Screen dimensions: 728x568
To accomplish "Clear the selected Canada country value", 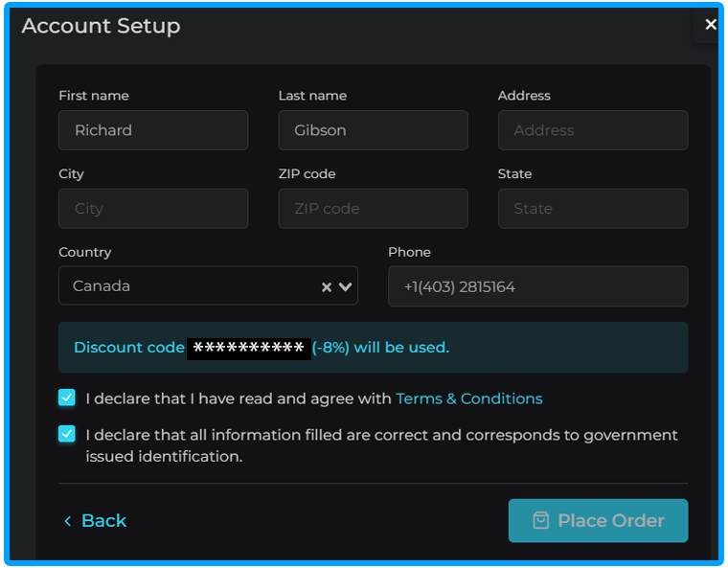I will (x=326, y=286).
